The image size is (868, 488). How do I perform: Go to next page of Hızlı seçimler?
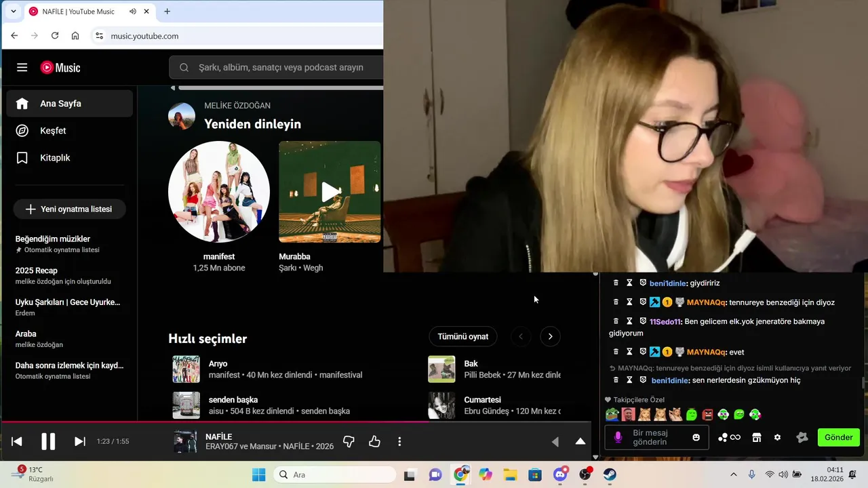(x=550, y=336)
